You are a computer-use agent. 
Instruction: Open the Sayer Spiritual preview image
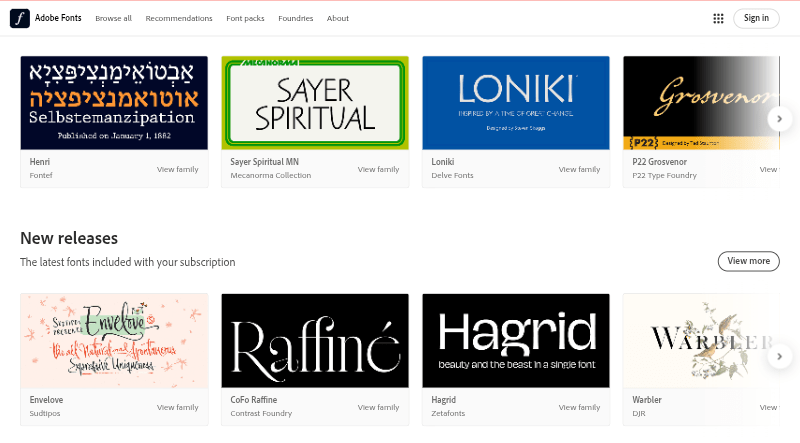pyautogui.click(x=315, y=103)
